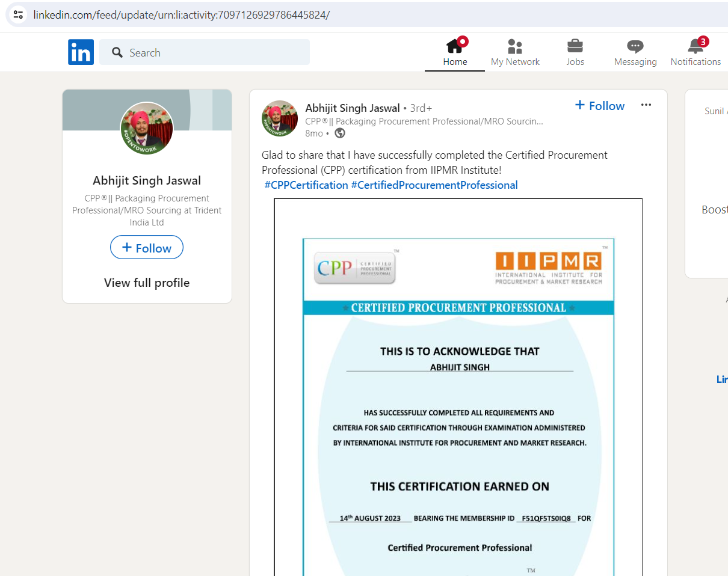Image resolution: width=728 pixels, height=576 pixels.
Task: Click the LinkedIn logo icon
Action: tap(81, 52)
